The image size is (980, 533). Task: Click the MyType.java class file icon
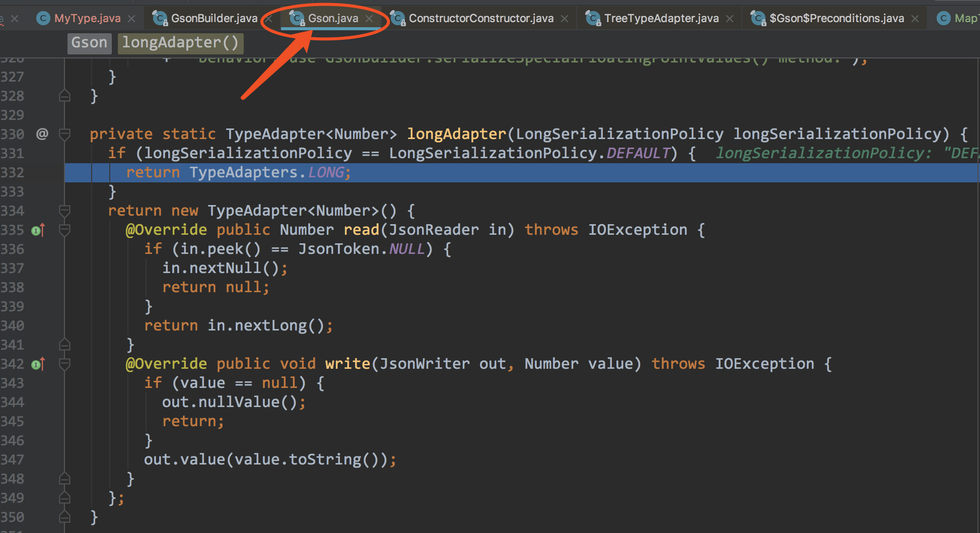click(x=43, y=19)
